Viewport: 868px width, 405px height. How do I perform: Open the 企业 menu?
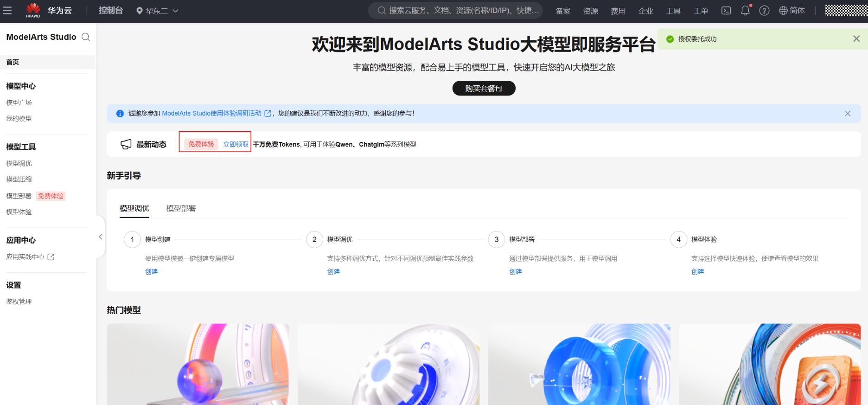tap(645, 11)
